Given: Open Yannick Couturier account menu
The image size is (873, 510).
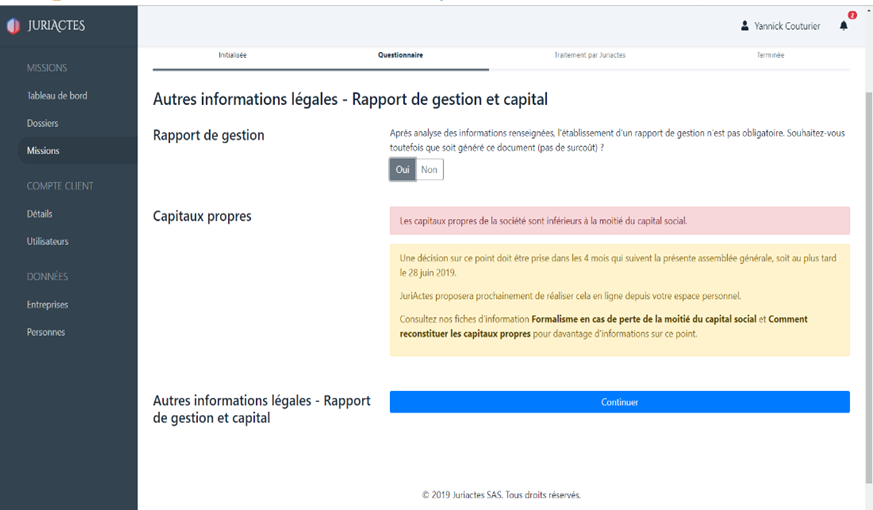Looking at the screenshot, I should point(787,26).
